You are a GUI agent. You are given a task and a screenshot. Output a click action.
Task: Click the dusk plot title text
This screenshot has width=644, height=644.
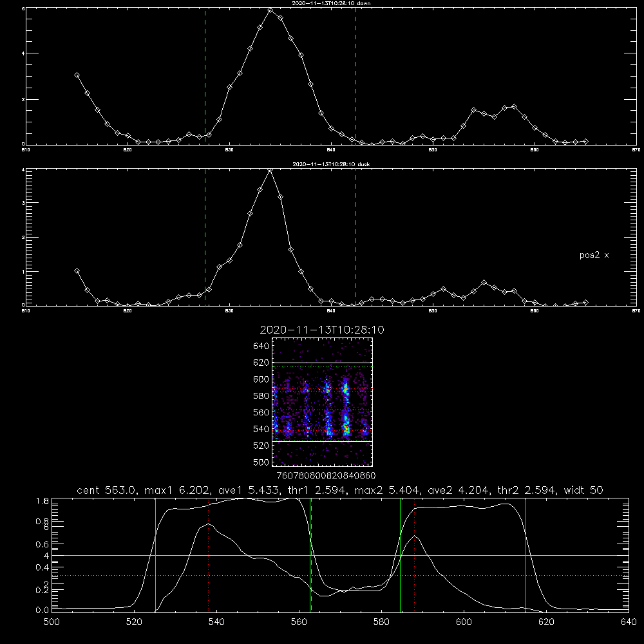[331, 164]
